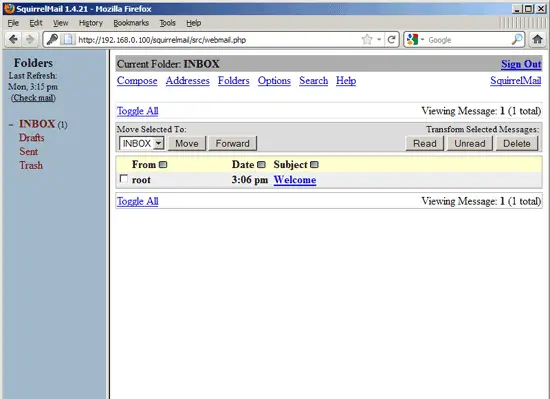Mark selected messages as Read
Screen dimensions: 550x399
coord(425,143)
